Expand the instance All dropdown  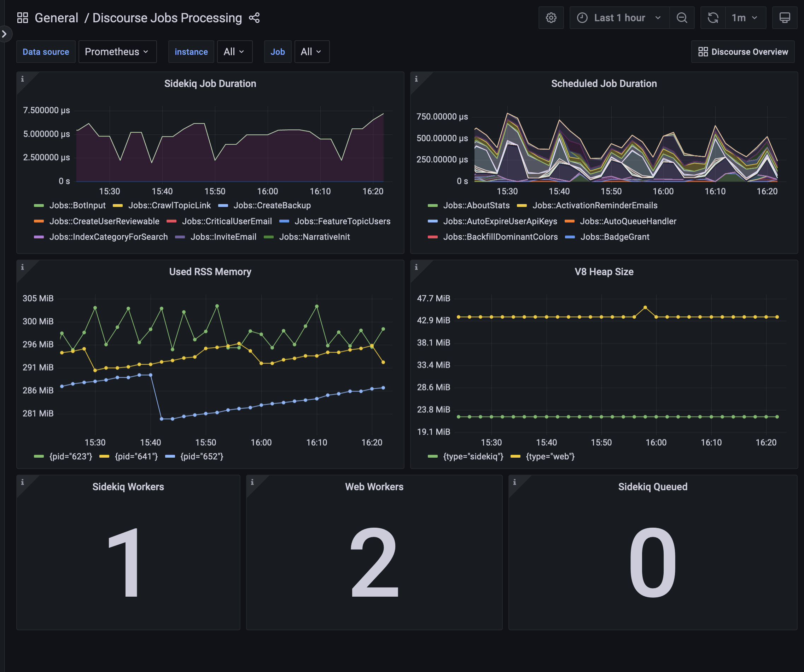[x=235, y=51]
